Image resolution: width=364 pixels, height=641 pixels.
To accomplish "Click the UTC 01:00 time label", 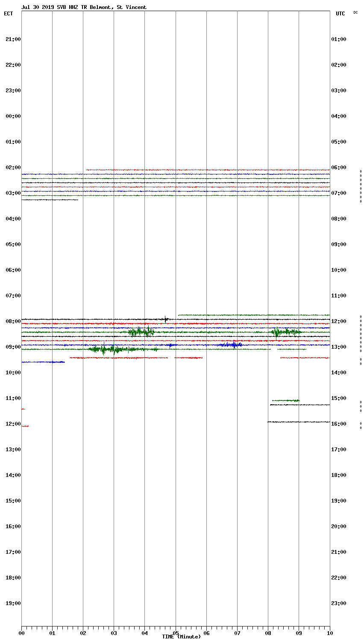I will 339,39.
